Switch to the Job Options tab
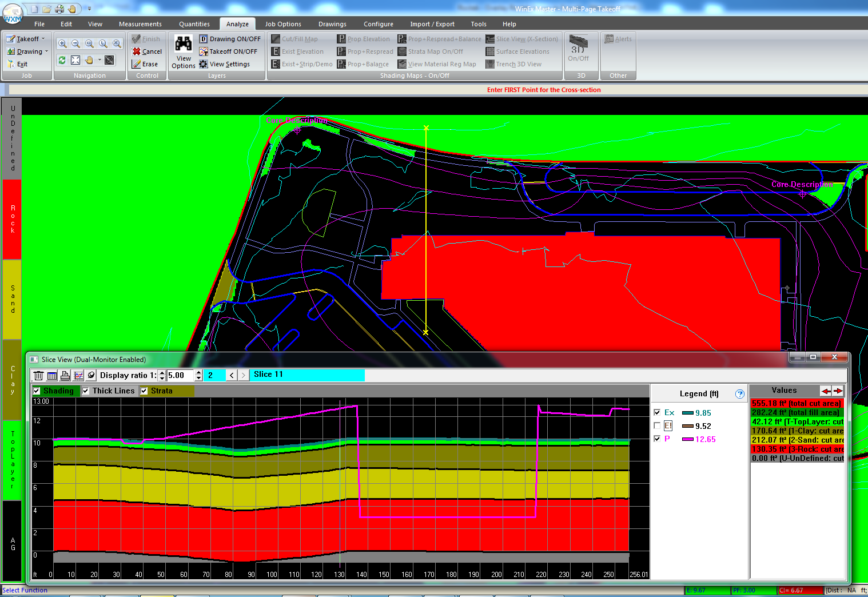 (x=282, y=24)
